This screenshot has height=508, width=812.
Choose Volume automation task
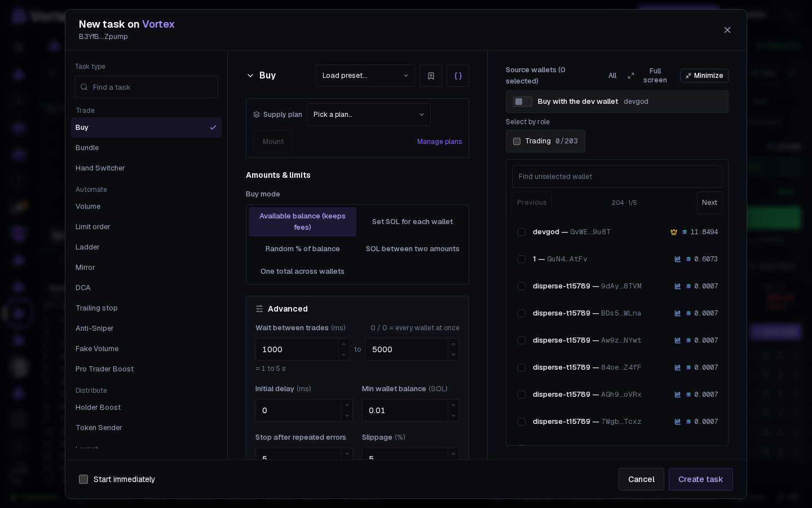click(x=146, y=207)
